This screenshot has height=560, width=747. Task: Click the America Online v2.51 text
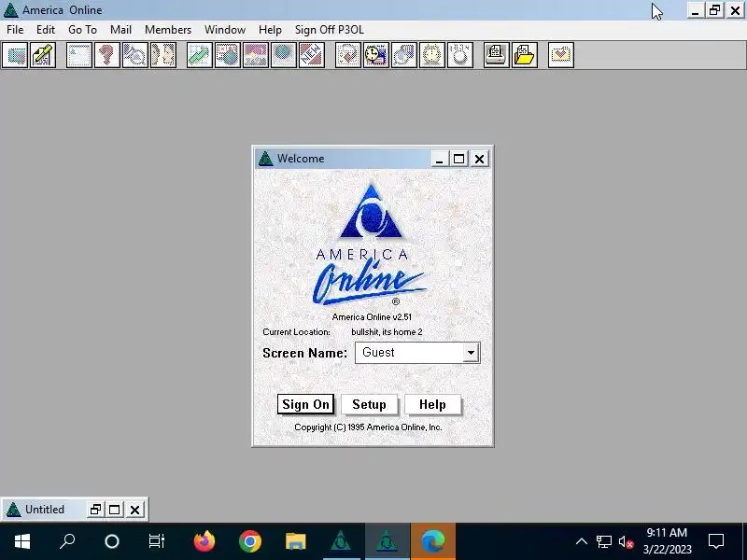(x=372, y=316)
